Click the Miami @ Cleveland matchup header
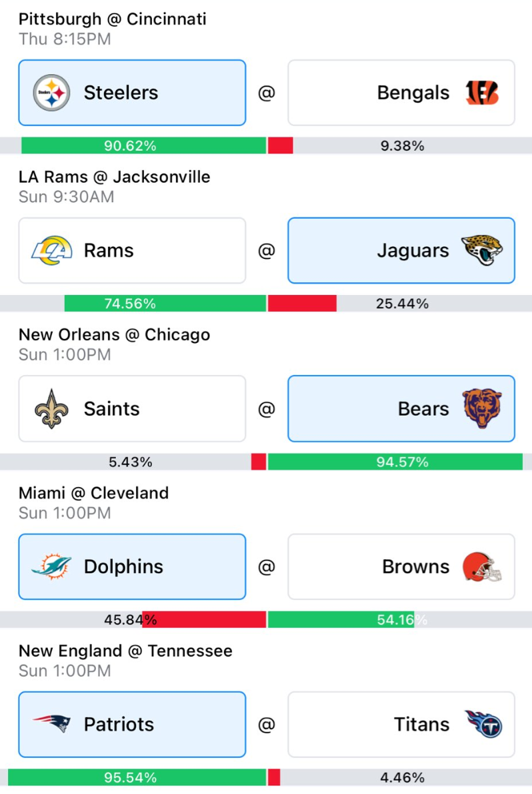532x794 pixels. coord(93,493)
